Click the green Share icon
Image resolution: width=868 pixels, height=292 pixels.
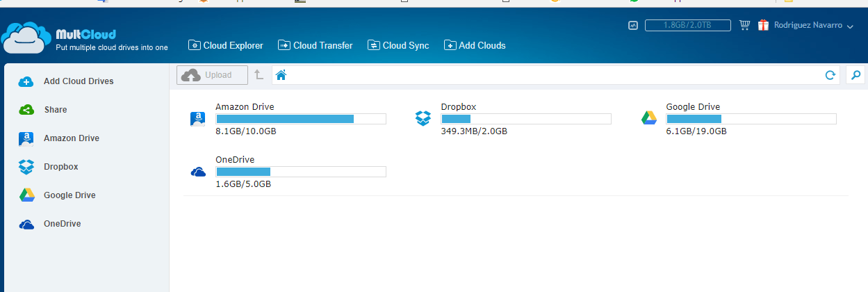26,110
